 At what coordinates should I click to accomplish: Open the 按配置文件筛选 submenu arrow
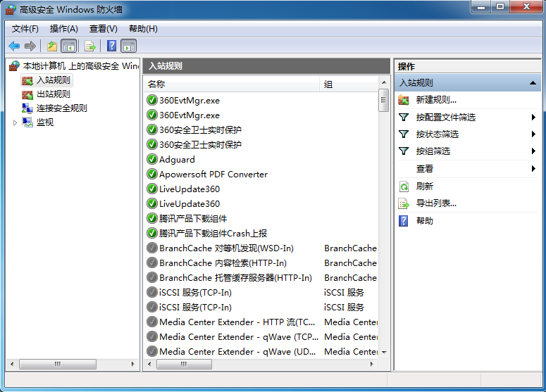click(x=533, y=118)
